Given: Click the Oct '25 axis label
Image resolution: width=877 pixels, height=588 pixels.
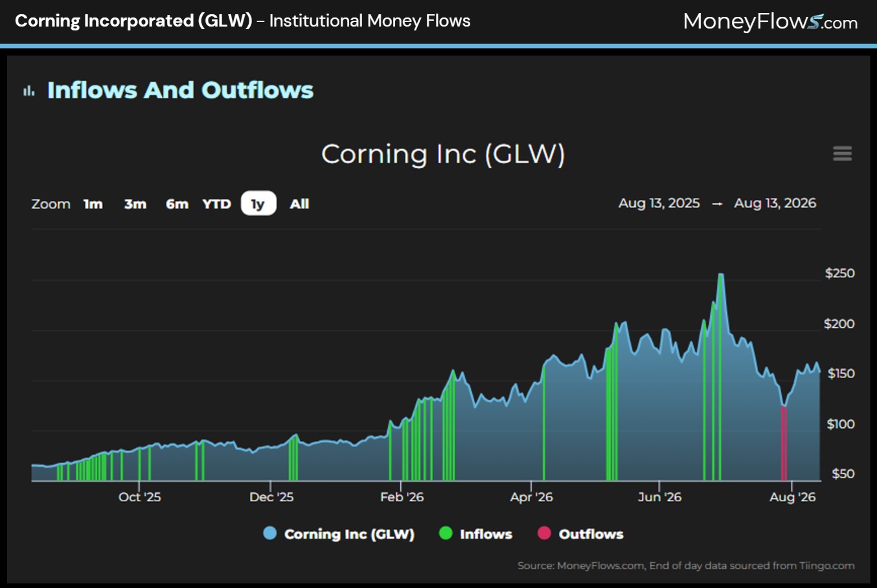Looking at the screenshot, I should 139,497.
